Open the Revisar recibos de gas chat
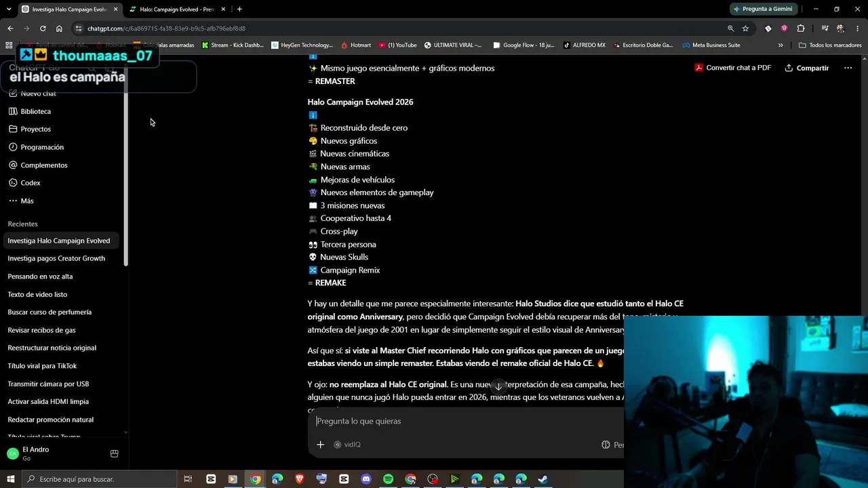 pos(61,330)
